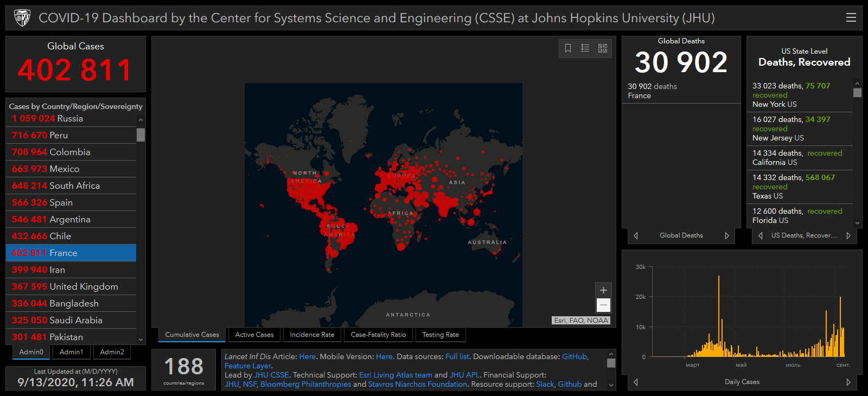The height and width of the screenshot is (396, 868).
Task: Select Mexico in the country list
Action: click(x=71, y=169)
